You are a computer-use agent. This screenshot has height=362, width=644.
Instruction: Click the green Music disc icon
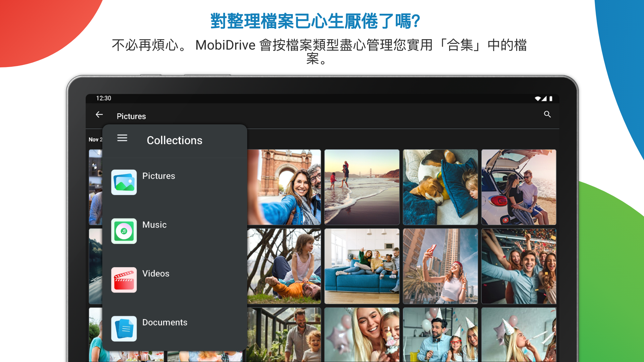click(124, 231)
